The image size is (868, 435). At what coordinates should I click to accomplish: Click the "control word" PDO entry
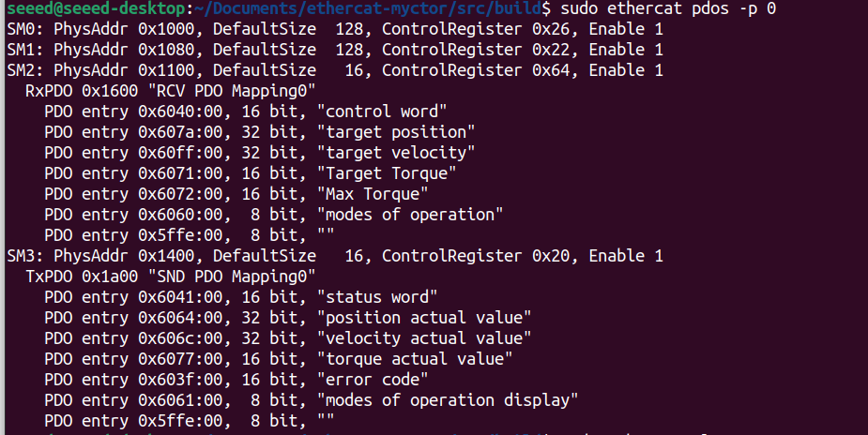[x=245, y=112]
